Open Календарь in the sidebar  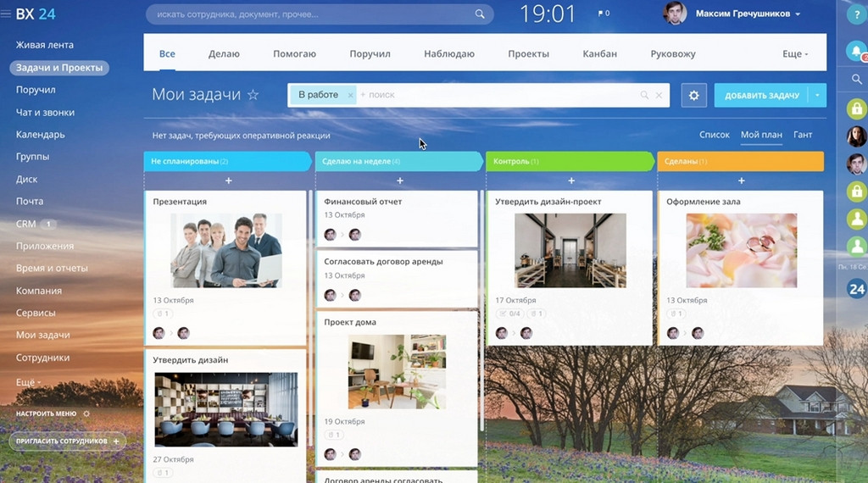click(x=40, y=135)
